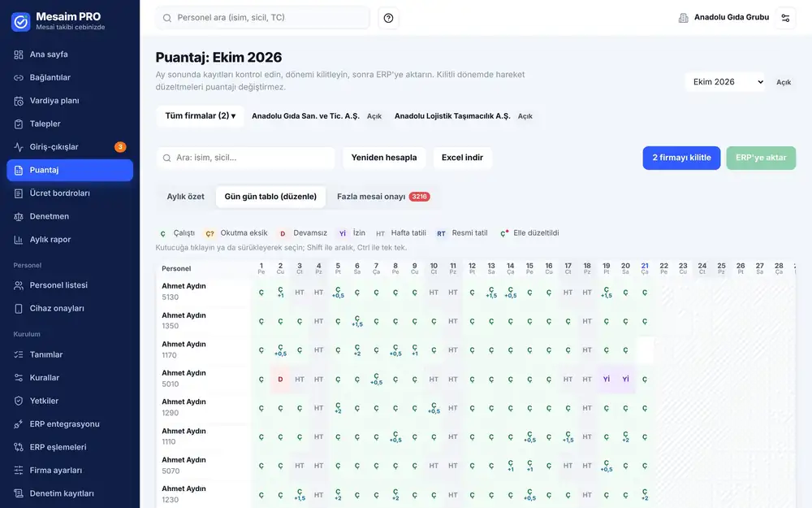Click the Vardiya planı calendar icon
Screen dimensions: 812x508
[x=19, y=101]
